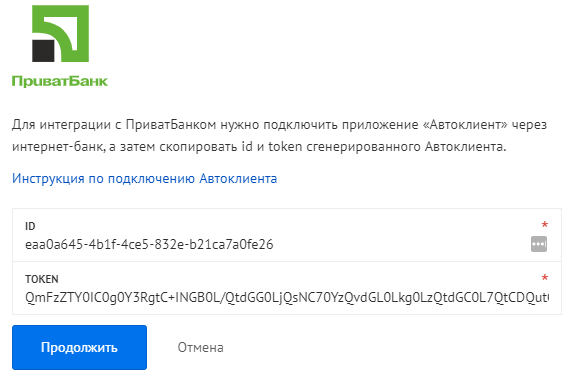Viewport: 570px width, 378px height.
Task: Click the word token in the description
Action: tap(285, 146)
